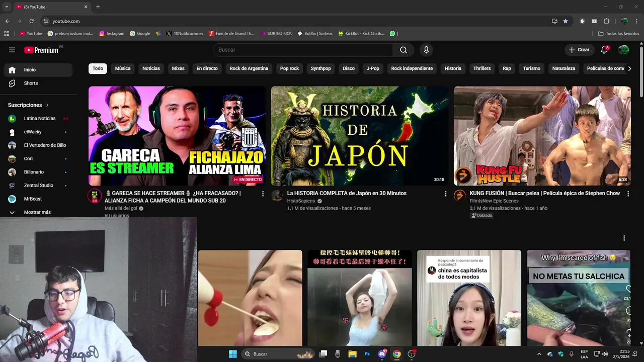Open the Instagram bookmark

tap(112, 34)
